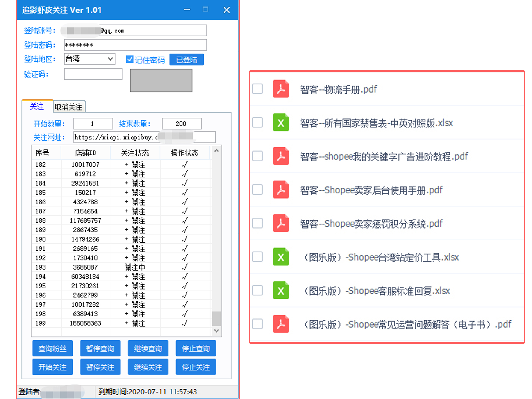Viewport: 532px width, 399px height.
Task: Click the 结束数量 field showing 200
Action: click(182, 124)
